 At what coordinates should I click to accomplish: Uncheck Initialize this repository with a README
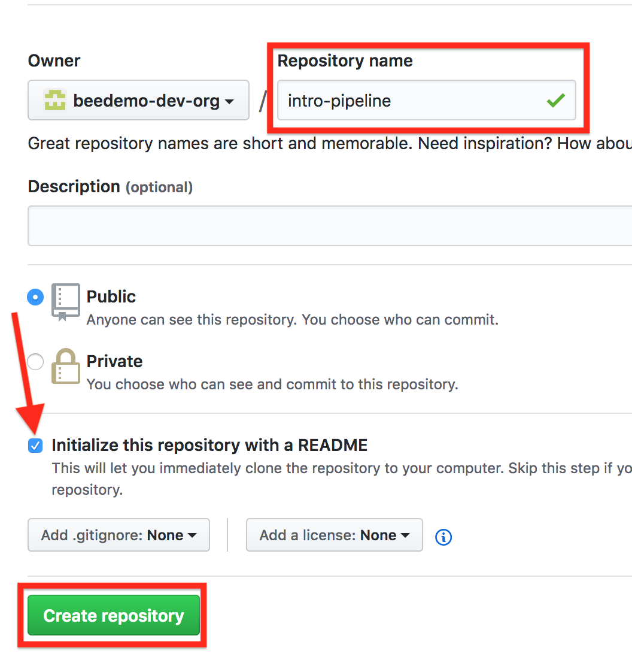(x=35, y=446)
